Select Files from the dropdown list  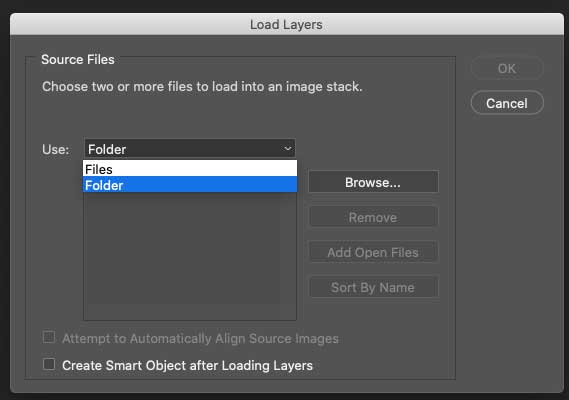190,169
